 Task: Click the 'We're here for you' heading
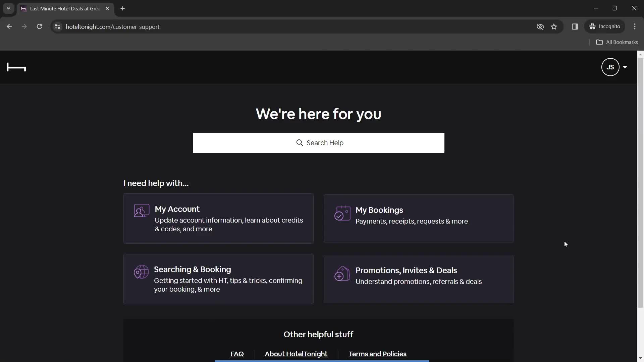pos(318,114)
